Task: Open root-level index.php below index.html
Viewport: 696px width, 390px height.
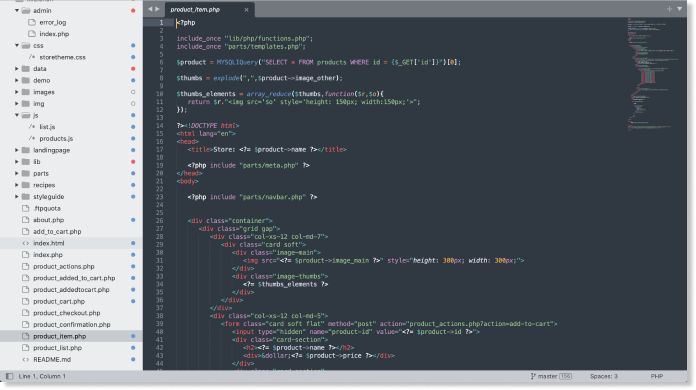Action: tap(47, 255)
